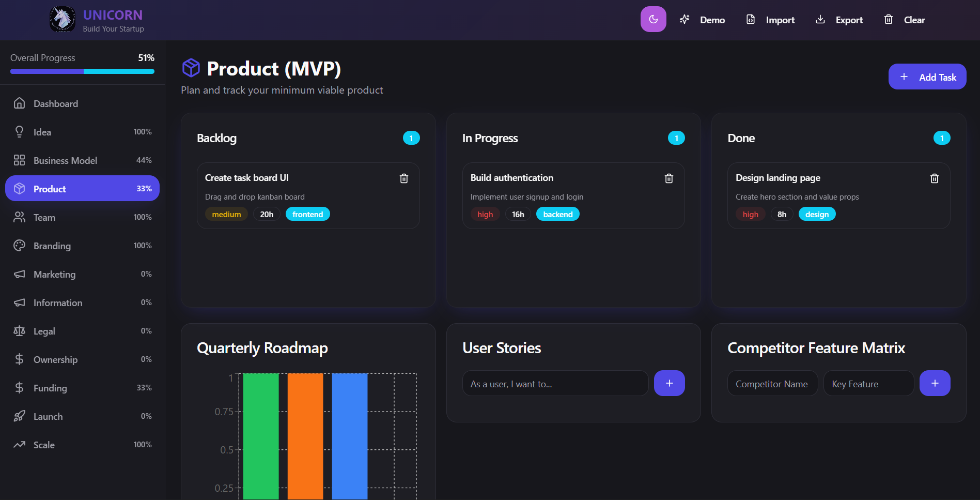Add competitor using the plus button
This screenshot has height=500, width=980.
(x=935, y=383)
